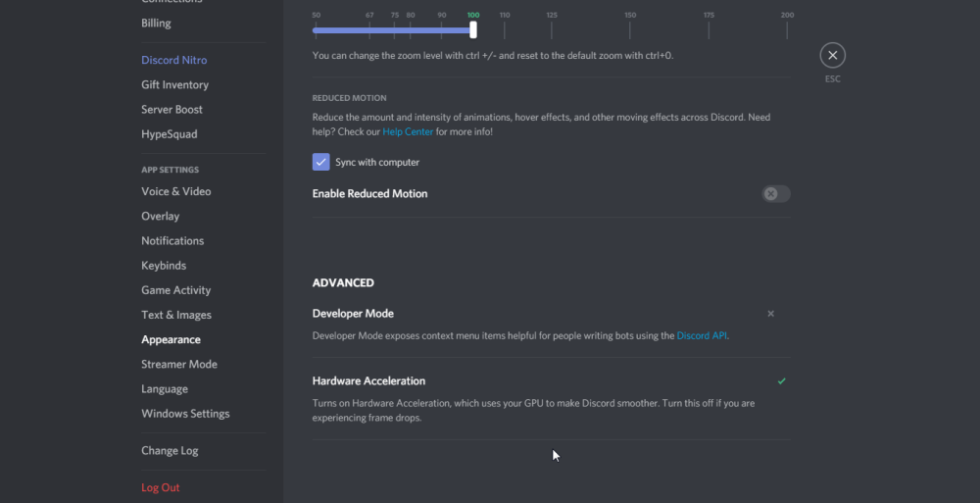980x503 pixels.
Task: Click the REDUCED MOTION section label
Action: pos(350,98)
